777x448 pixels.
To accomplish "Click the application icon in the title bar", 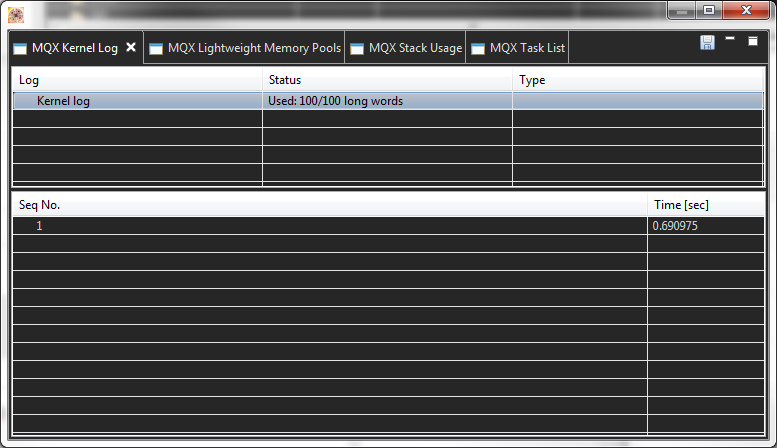I will [x=16, y=15].
